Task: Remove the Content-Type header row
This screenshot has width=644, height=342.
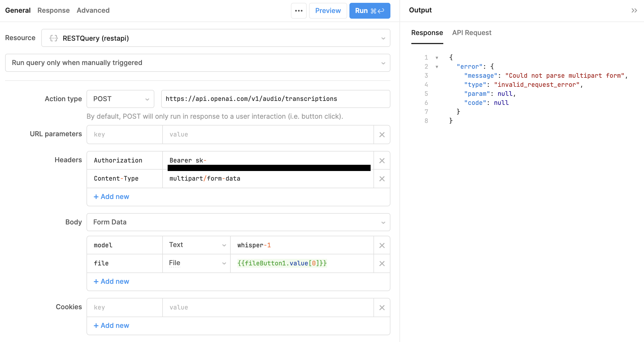Action: [382, 179]
